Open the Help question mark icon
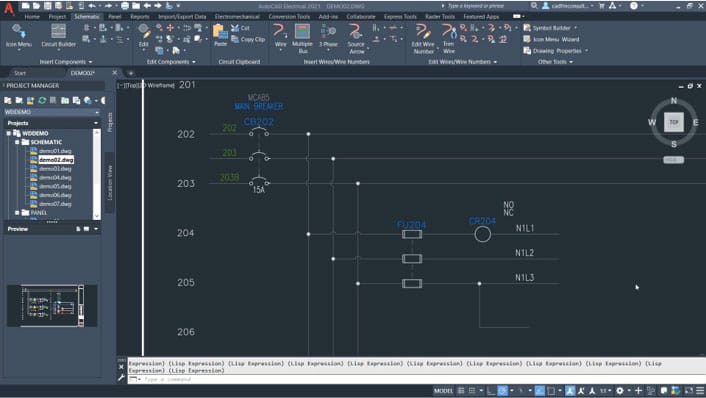 coord(634,6)
